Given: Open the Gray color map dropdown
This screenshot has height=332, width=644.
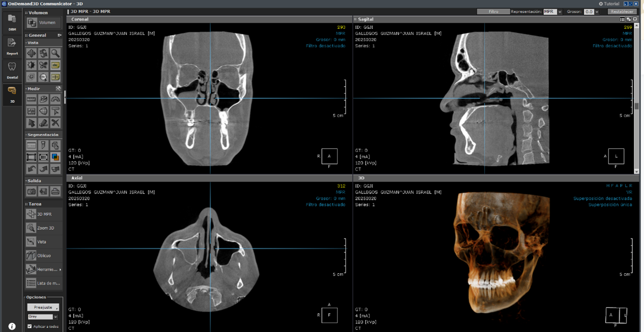Looking at the screenshot, I should click(56, 317).
